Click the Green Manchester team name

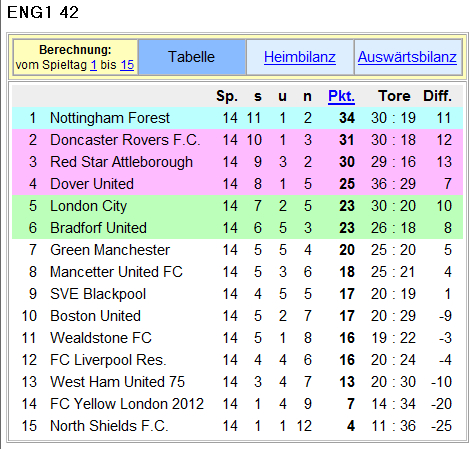click(110, 250)
